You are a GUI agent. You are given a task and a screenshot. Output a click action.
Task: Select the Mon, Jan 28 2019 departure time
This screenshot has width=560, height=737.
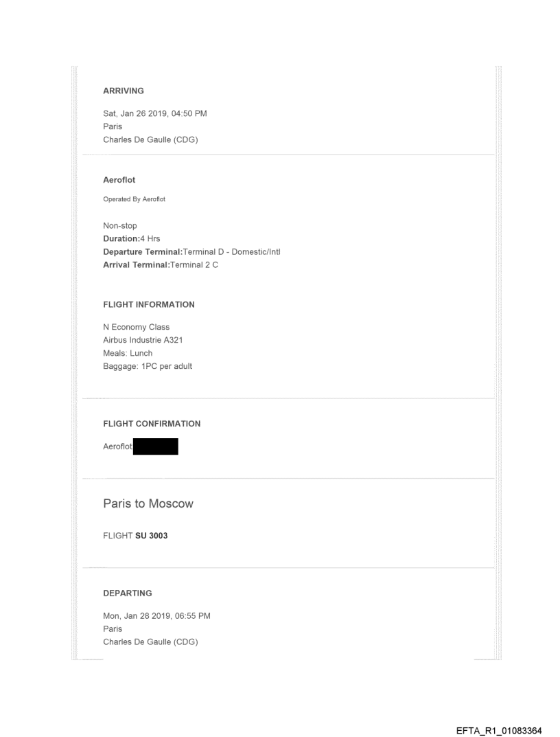click(x=156, y=615)
